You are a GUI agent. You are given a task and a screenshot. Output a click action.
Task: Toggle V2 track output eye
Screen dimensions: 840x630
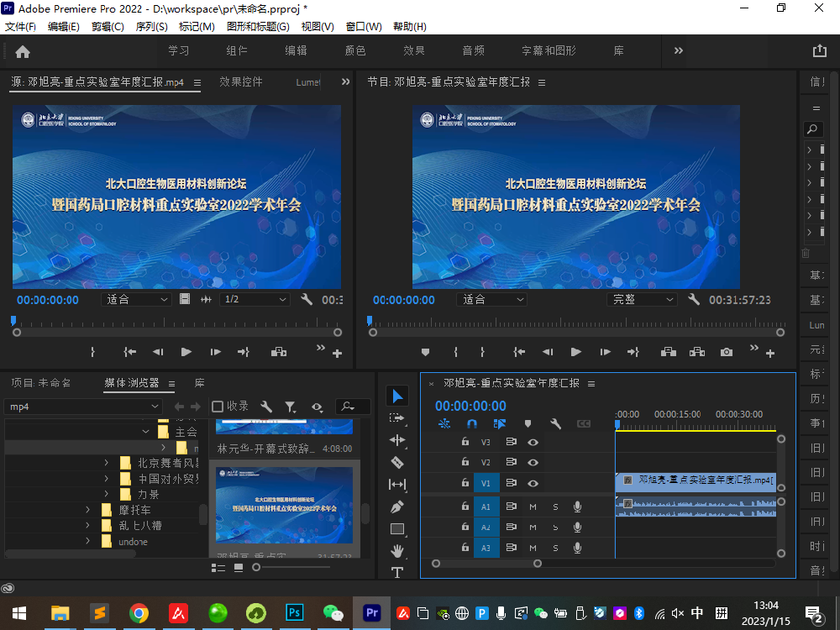point(533,462)
